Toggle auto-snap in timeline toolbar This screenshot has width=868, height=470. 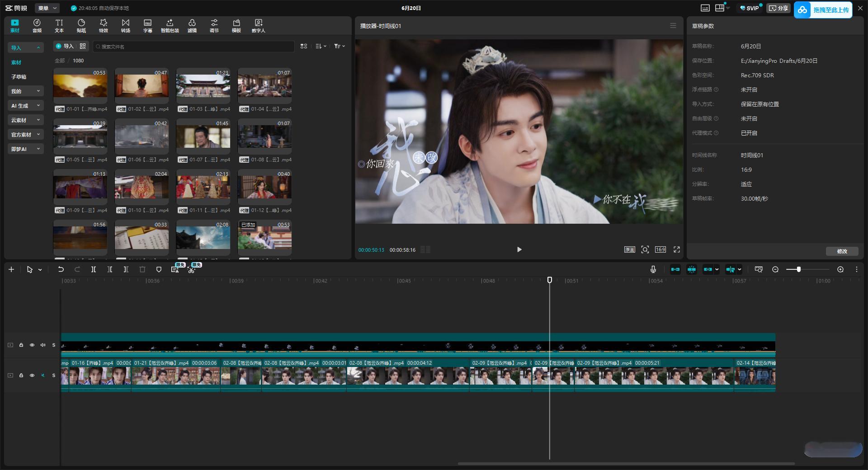click(x=692, y=269)
